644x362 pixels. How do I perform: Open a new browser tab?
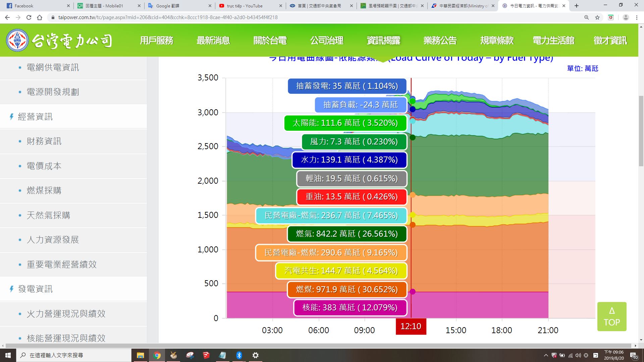577,6
